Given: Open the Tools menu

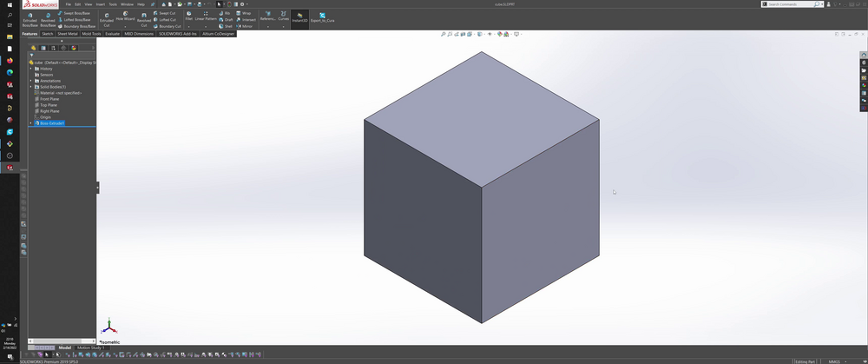Looking at the screenshot, I should 112,3.
